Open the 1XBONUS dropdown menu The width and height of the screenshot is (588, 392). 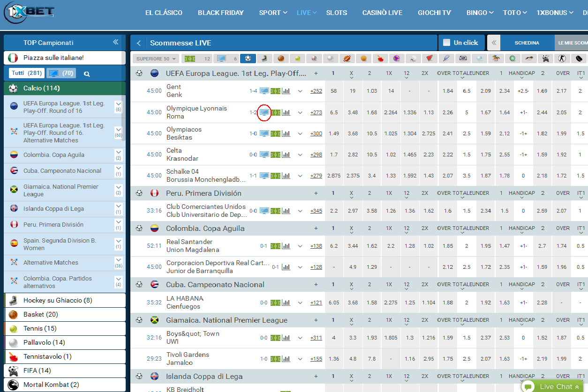(x=556, y=13)
